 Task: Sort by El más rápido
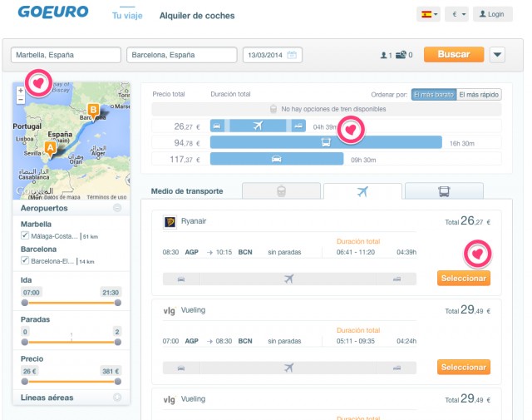[x=479, y=94]
